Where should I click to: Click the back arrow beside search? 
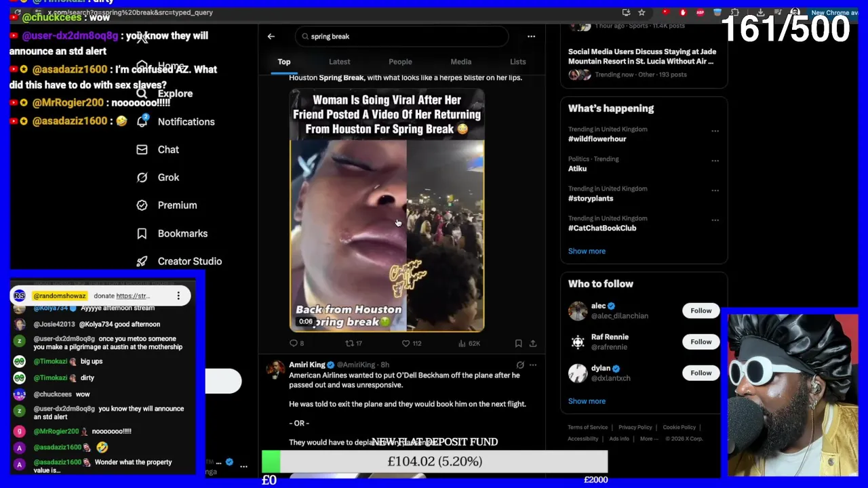tap(271, 37)
